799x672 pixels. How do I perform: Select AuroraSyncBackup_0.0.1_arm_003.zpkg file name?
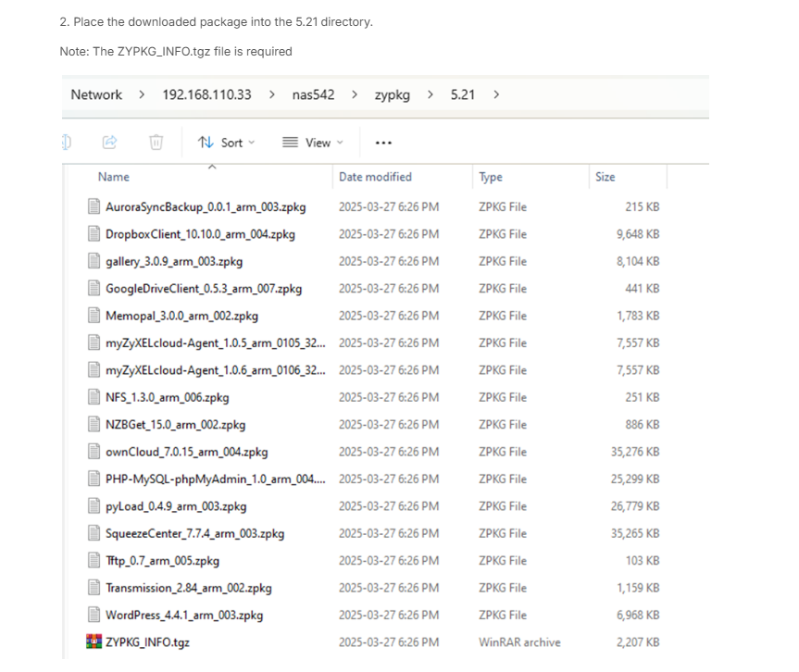(206, 206)
